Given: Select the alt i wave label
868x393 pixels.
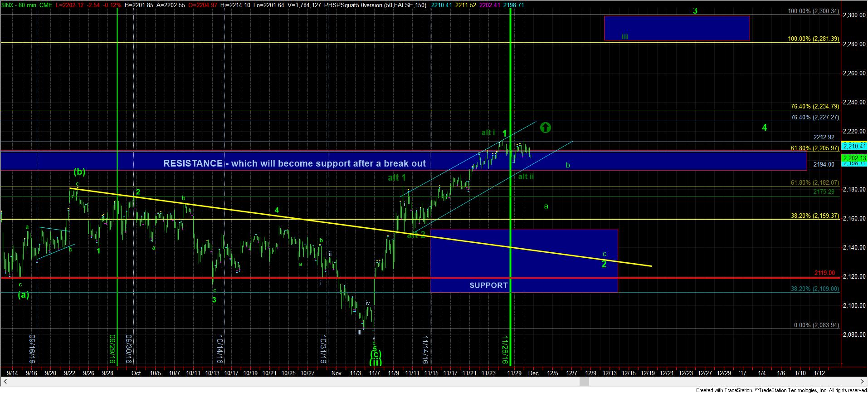Looking at the screenshot, I should 488,133.
